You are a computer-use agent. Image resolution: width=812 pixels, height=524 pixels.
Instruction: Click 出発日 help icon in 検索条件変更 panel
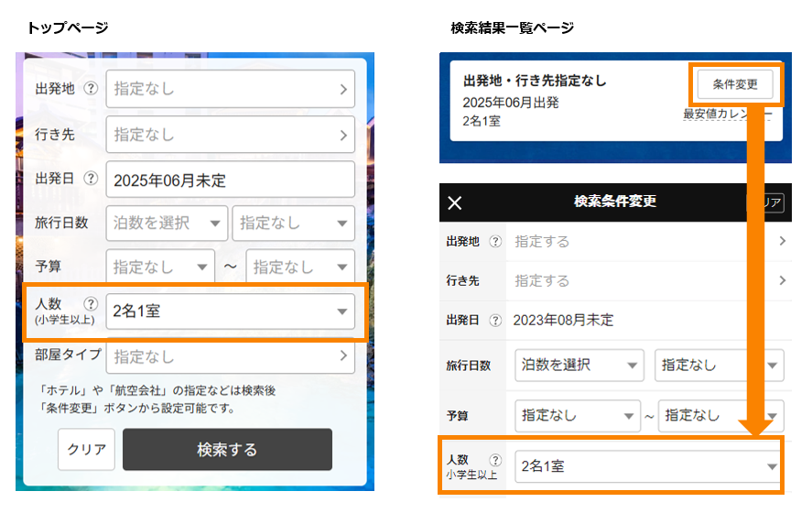click(496, 321)
